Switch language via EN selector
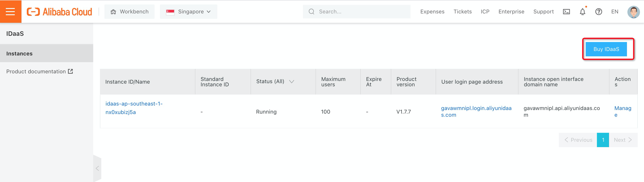 coord(614,12)
